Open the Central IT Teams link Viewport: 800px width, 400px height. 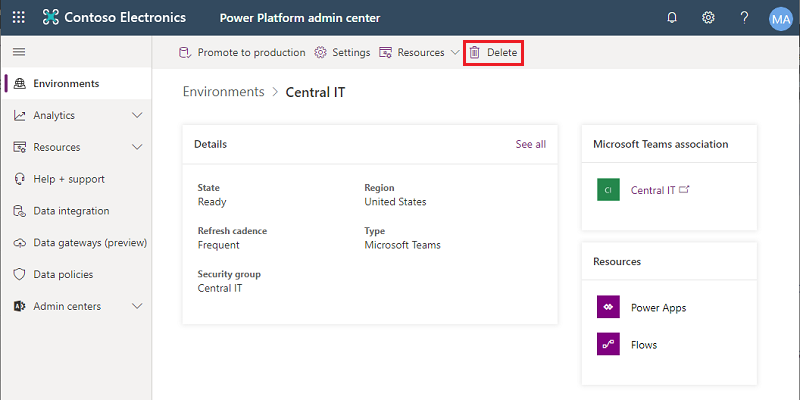point(653,190)
